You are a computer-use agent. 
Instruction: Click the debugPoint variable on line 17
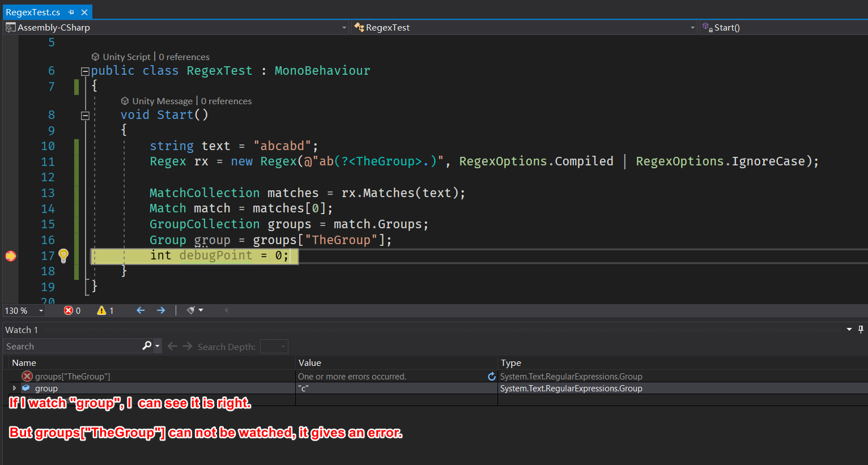point(215,255)
